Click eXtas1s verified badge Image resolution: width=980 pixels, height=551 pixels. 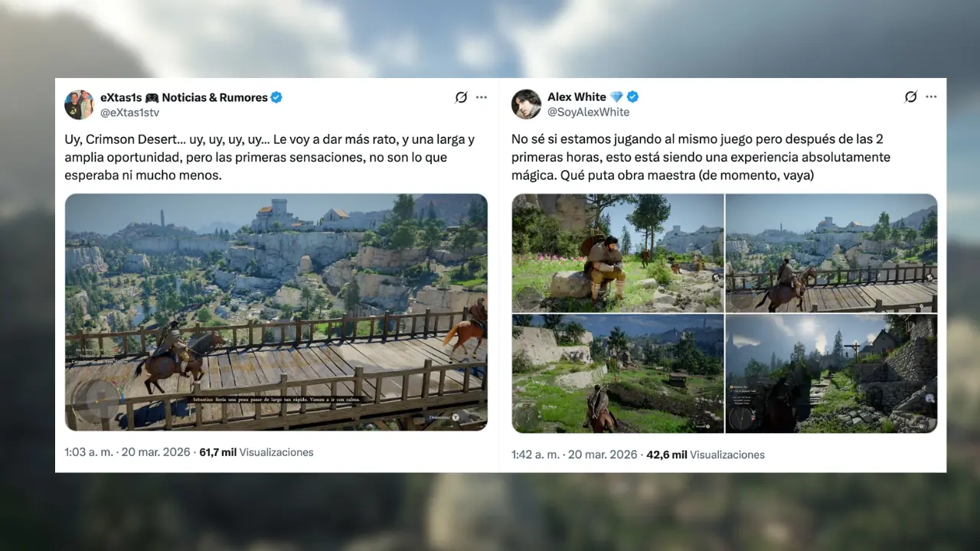click(x=276, y=97)
